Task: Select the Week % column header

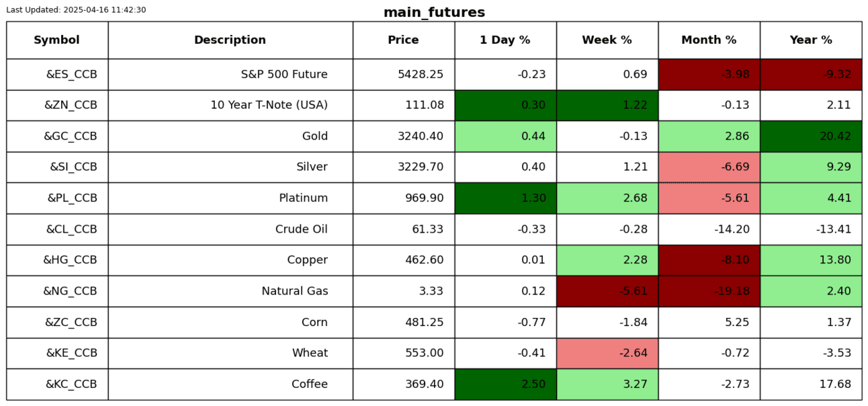Action: (x=607, y=40)
